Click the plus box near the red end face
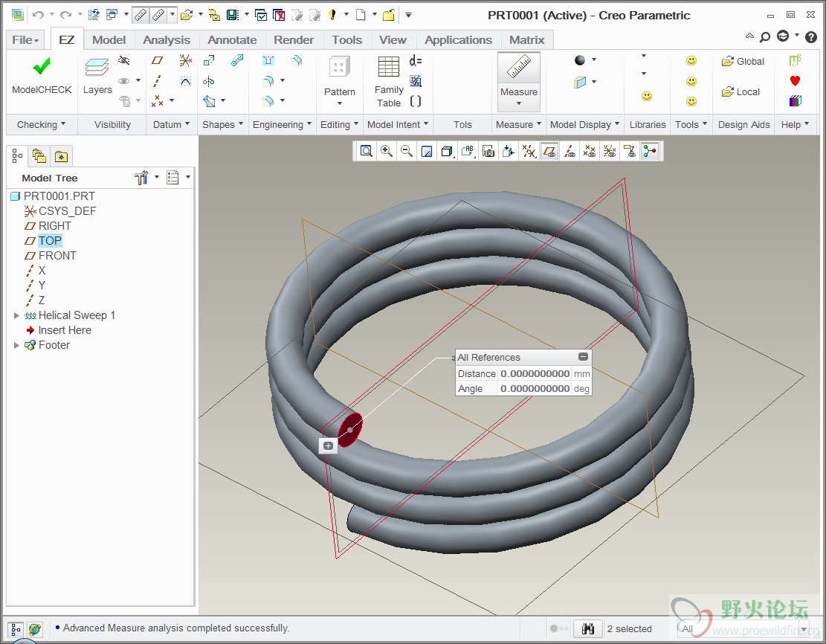Screen dimensions: 826x644 pos(328,446)
